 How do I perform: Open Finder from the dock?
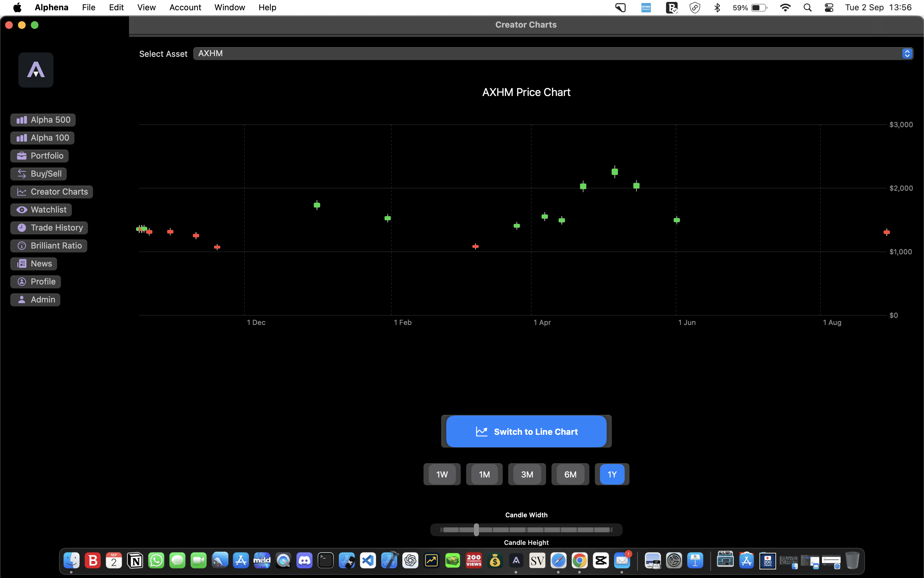72,560
